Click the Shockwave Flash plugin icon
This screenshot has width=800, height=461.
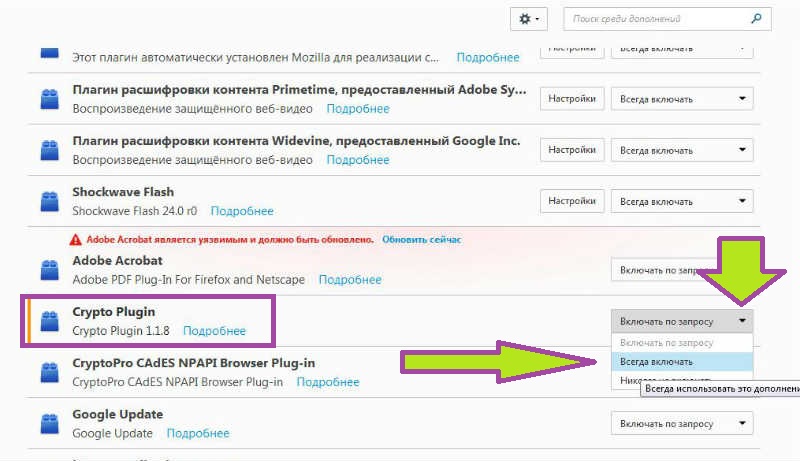pos(49,201)
